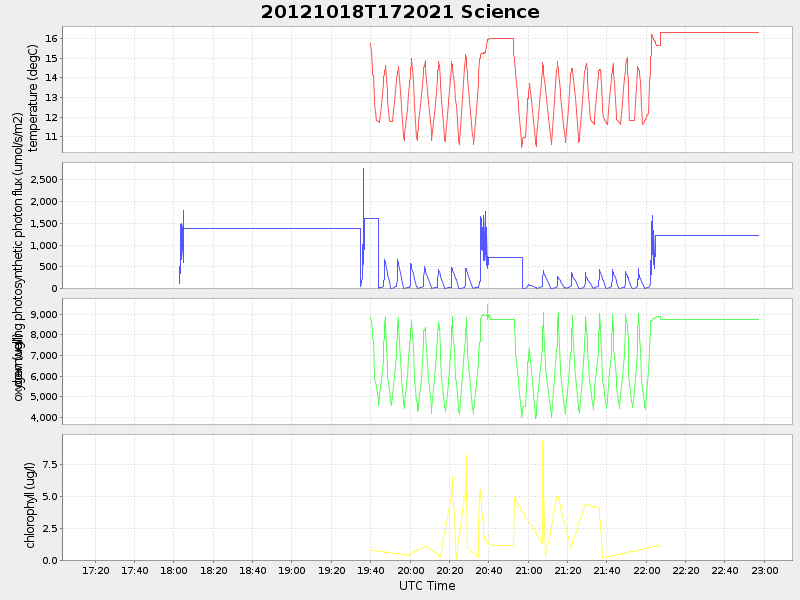800x600 pixels.
Task: Click the tallest yellow chlorophyll peak
Action: (x=542, y=442)
